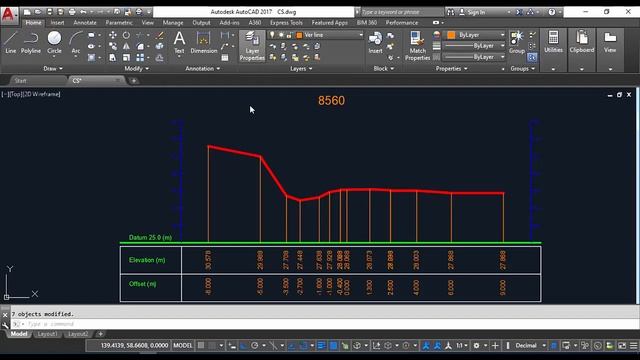
Task: Select the Circle tool
Action: pyautogui.click(x=54, y=43)
